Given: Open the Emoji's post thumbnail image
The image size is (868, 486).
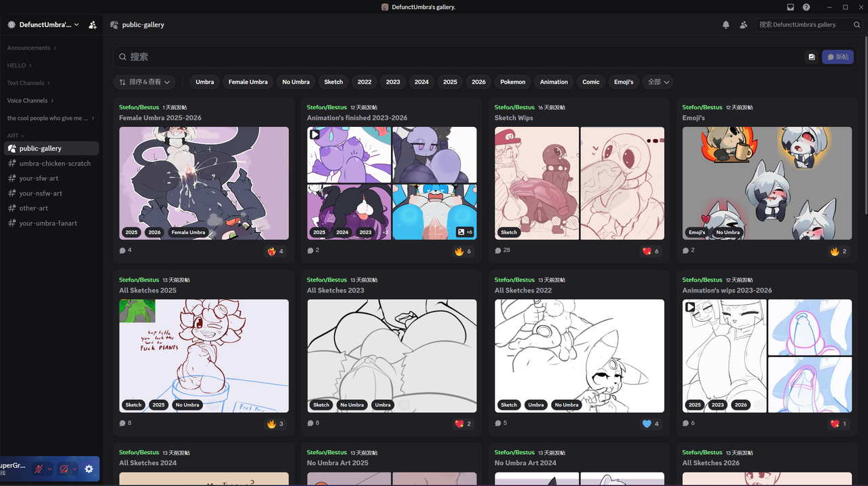Looking at the screenshot, I should pyautogui.click(x=767, y=183).
